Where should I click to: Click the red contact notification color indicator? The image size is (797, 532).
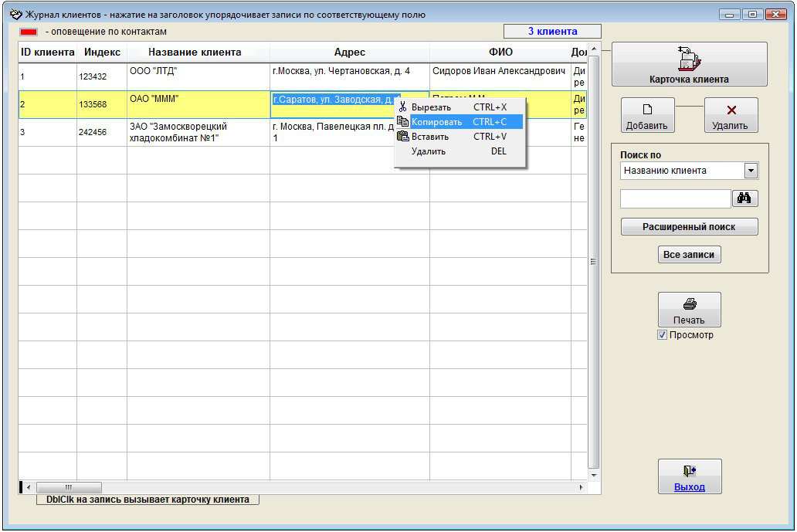[29, 32]
